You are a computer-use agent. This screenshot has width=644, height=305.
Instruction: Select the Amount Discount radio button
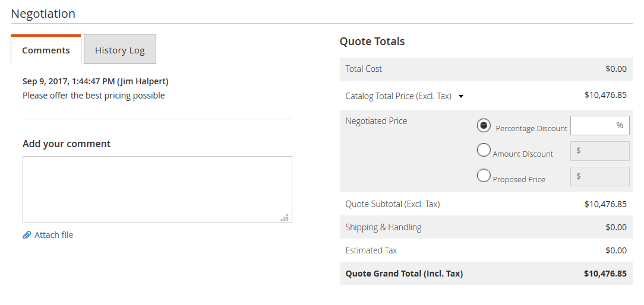(x=484, y=150)
